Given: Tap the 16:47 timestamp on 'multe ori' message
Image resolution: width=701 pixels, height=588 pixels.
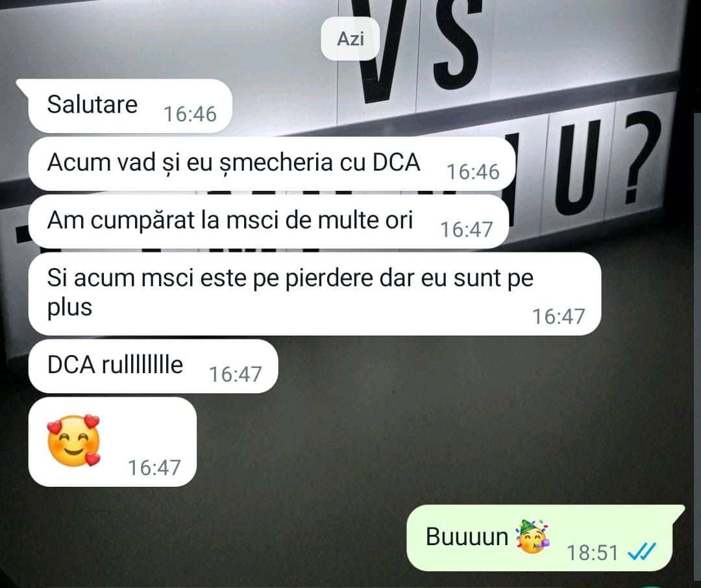Looking at the screenshot, I should click(466, 229).
